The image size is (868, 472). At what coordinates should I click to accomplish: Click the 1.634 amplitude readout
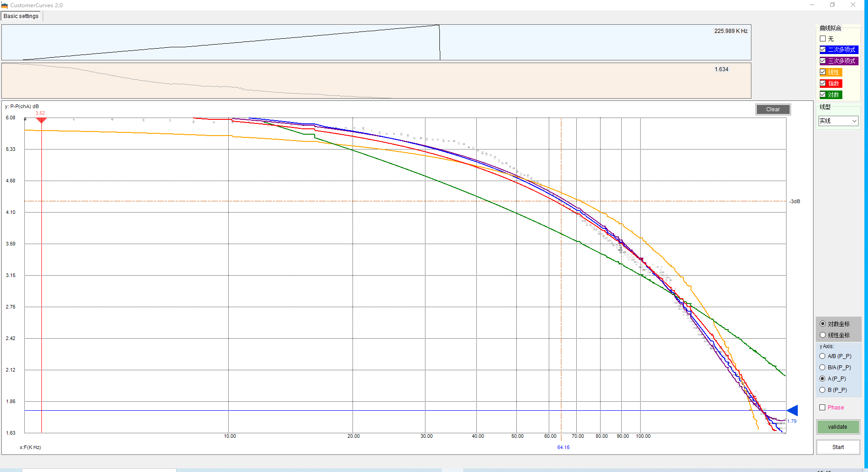(721, 69)
